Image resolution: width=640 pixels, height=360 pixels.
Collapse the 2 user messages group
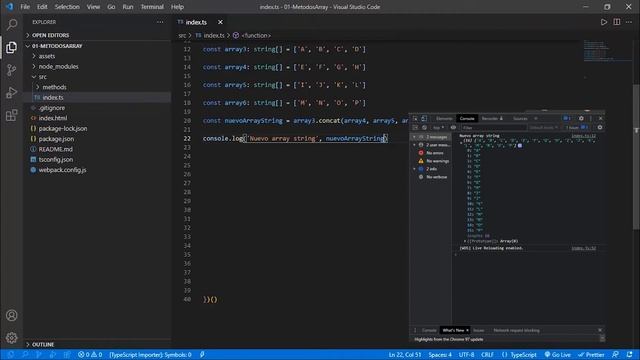tap(414, 145)
